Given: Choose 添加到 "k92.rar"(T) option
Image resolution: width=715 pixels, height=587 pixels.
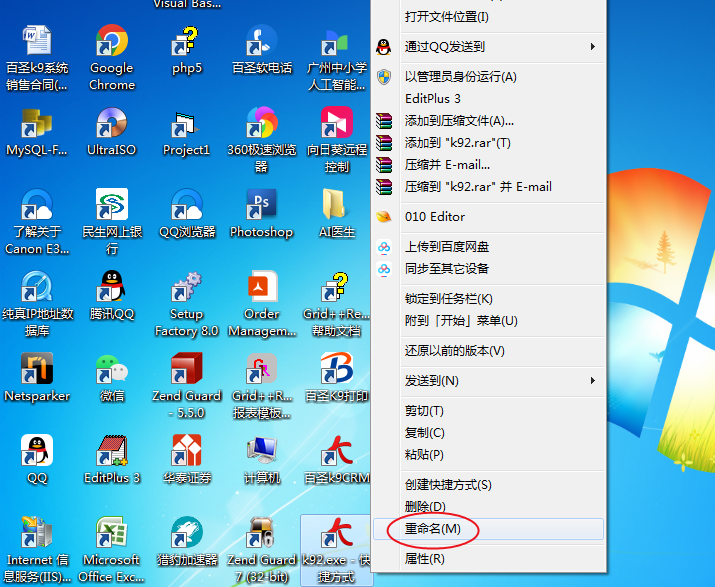Looking at the screenshot, I should click(x=458, y=143).
